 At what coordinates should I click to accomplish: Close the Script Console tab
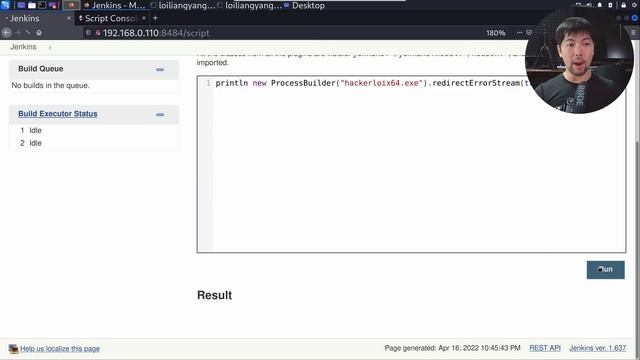point(144,18)
